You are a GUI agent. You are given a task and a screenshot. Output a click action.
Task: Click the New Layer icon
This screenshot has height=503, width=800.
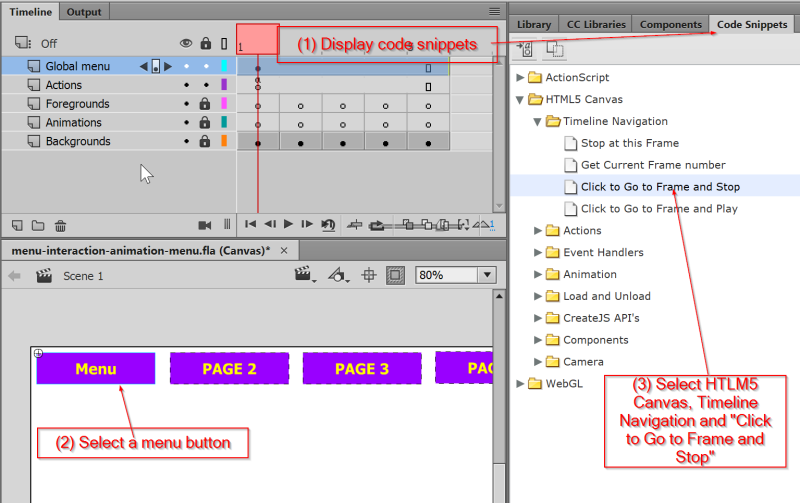[x=17, y=225]
